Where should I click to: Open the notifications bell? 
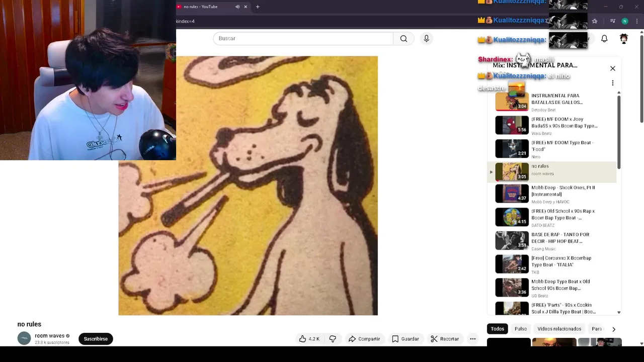tap(604, 39)
